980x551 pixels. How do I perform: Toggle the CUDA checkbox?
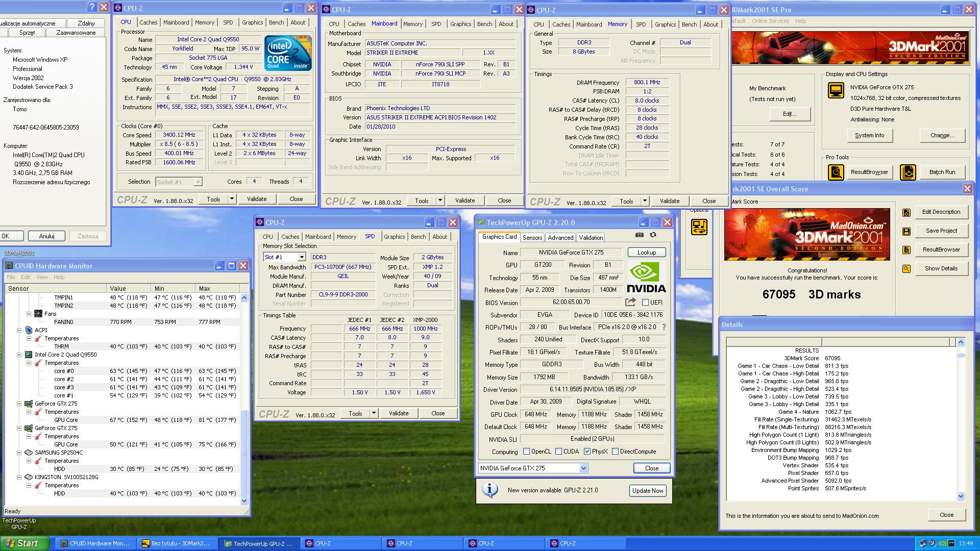[558, 452]
